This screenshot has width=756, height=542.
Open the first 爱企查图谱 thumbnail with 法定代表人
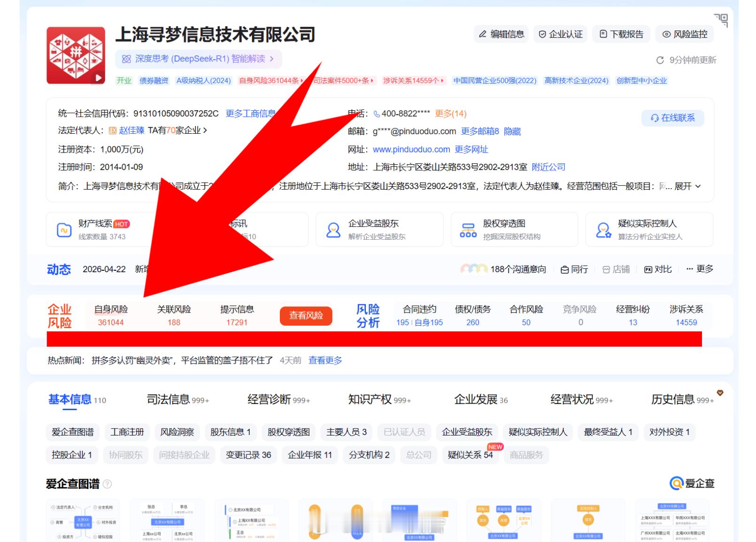tap(83, 520)
